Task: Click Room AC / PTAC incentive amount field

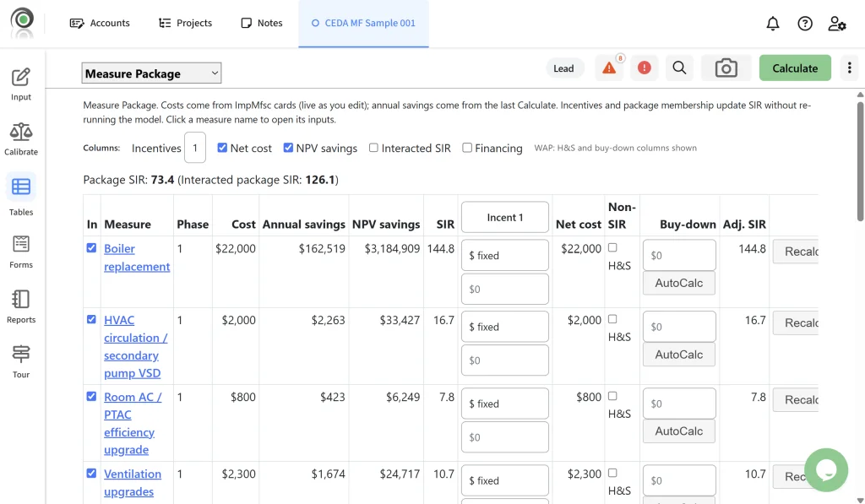Action: pyautogui.click(x=505, y=437)
